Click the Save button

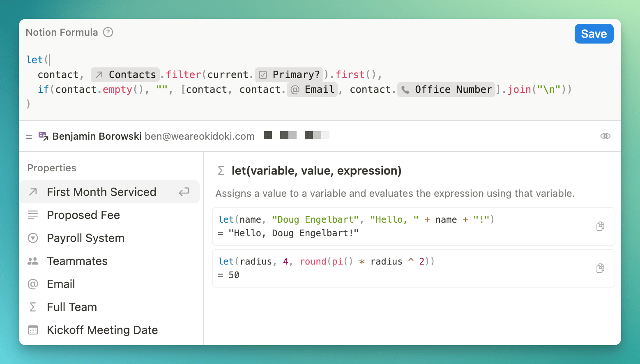coord(594,34)
